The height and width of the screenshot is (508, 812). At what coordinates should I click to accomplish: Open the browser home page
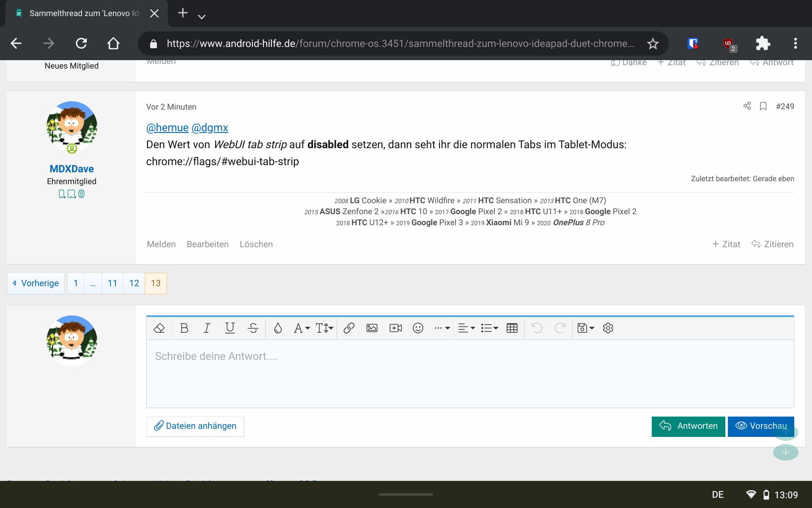(x=113, y=43)
